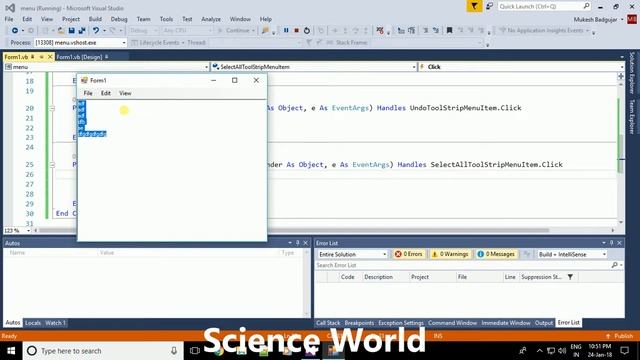The image size is (640, 360).
Task: Click the feedback icon beside Quick Launch
Action: 489,6
